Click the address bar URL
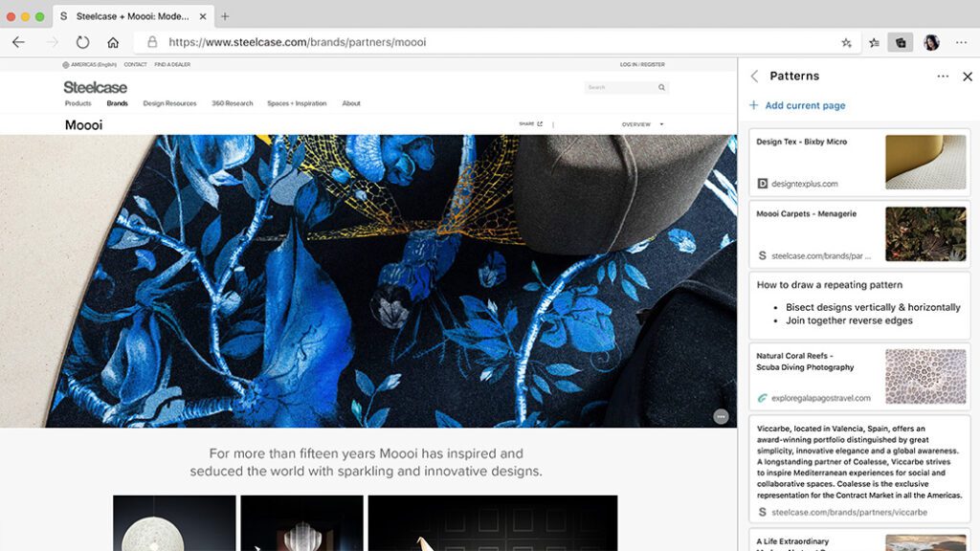Image resolution: width=980 pixels, height=551 pixels. click(298, 42)
